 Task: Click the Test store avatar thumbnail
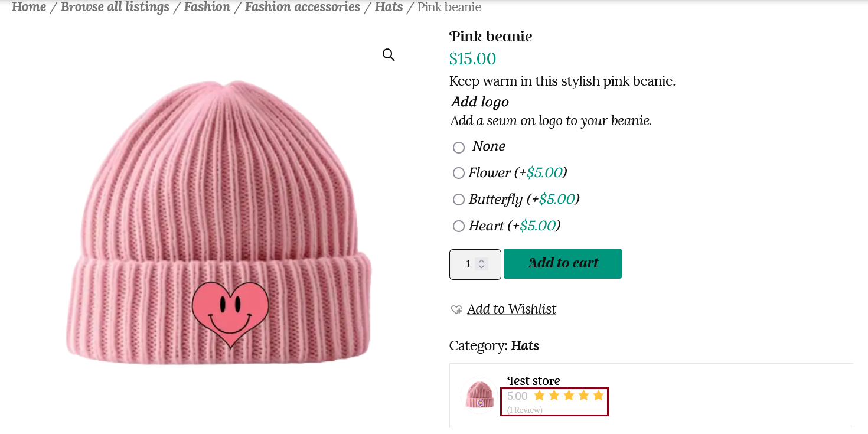tap(479, 395)
